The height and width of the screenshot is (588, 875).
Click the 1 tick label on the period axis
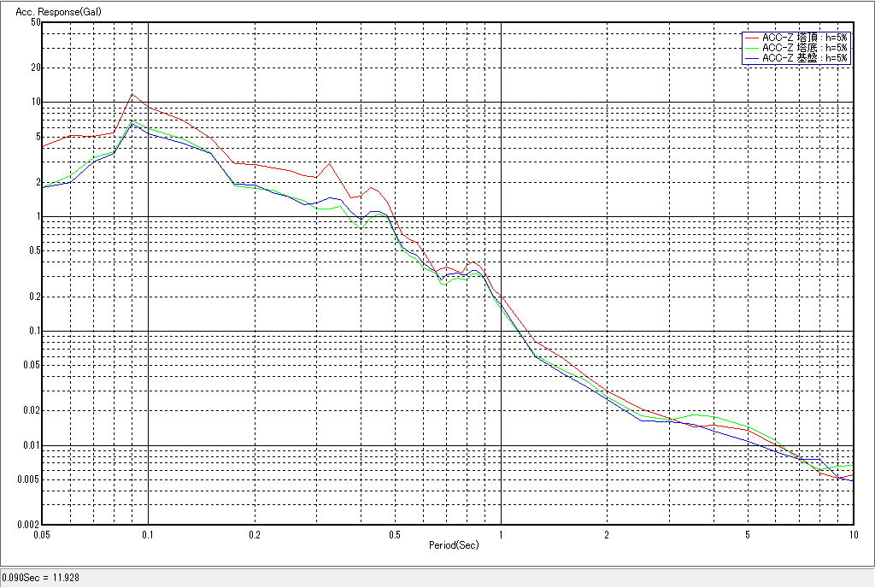tap(501, 534)
